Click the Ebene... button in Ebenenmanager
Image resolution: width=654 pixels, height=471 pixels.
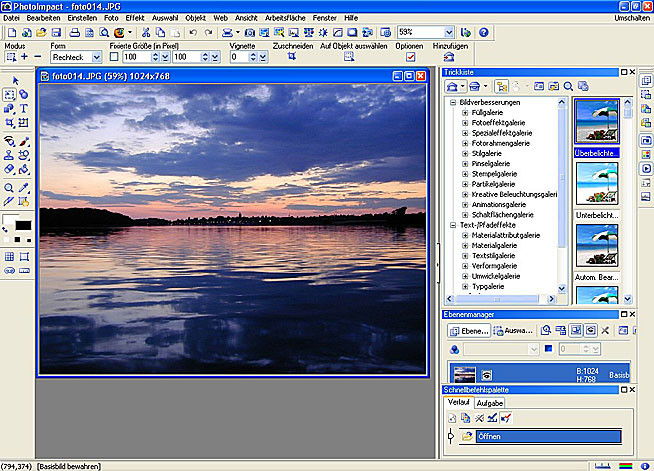(470, 331)
